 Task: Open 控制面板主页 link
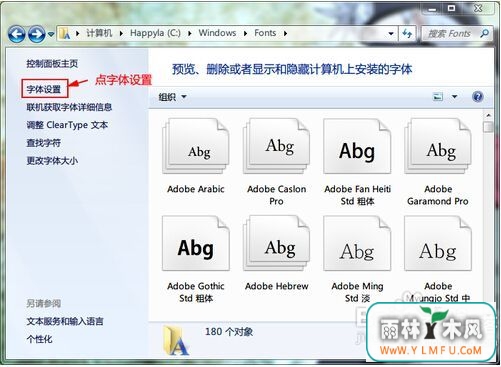(x=52, y=63)
